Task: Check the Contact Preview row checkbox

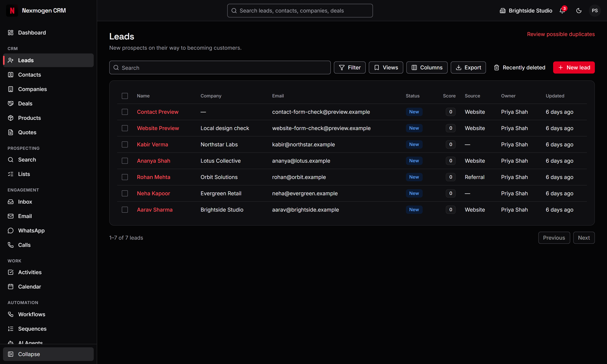Action: (125, 112)
